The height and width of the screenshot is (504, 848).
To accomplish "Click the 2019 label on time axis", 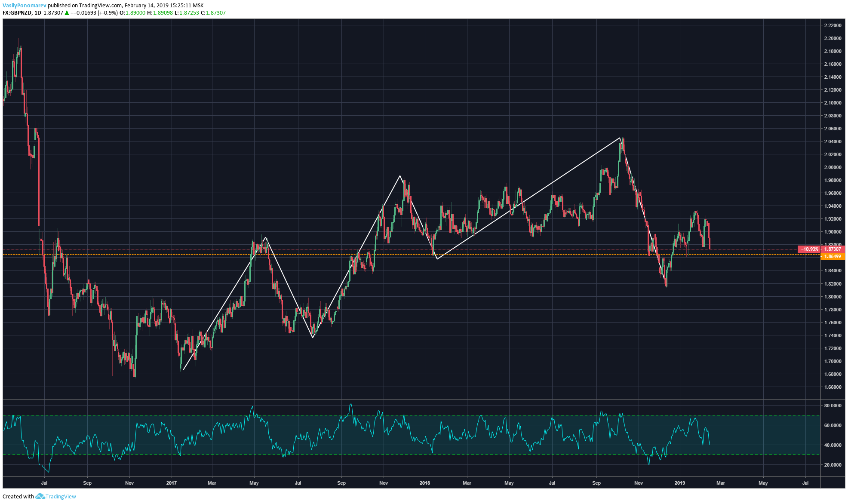I will coord(680,483).
